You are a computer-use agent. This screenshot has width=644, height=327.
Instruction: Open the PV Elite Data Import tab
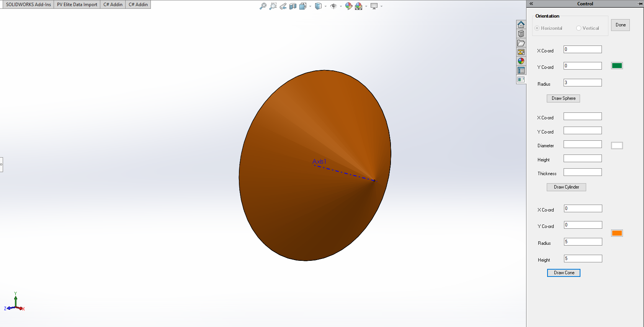[77, 5]
